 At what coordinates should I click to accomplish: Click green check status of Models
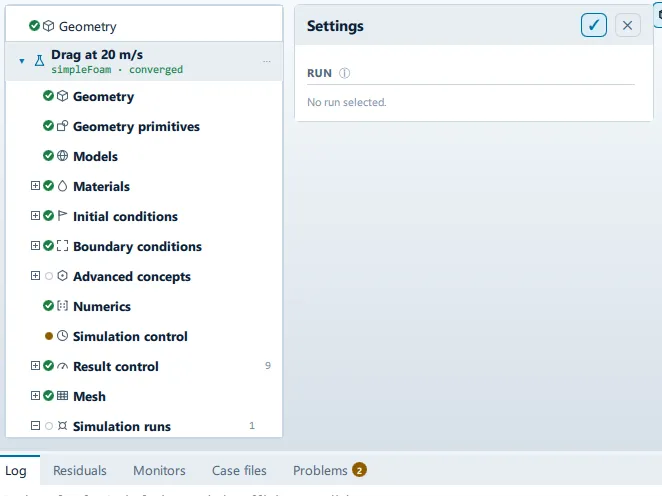click(x=49, y=156)
